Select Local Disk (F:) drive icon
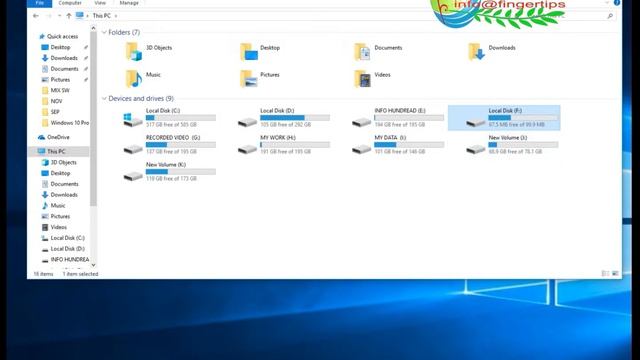Screen dimensions: 640x360 coord(476,122)
